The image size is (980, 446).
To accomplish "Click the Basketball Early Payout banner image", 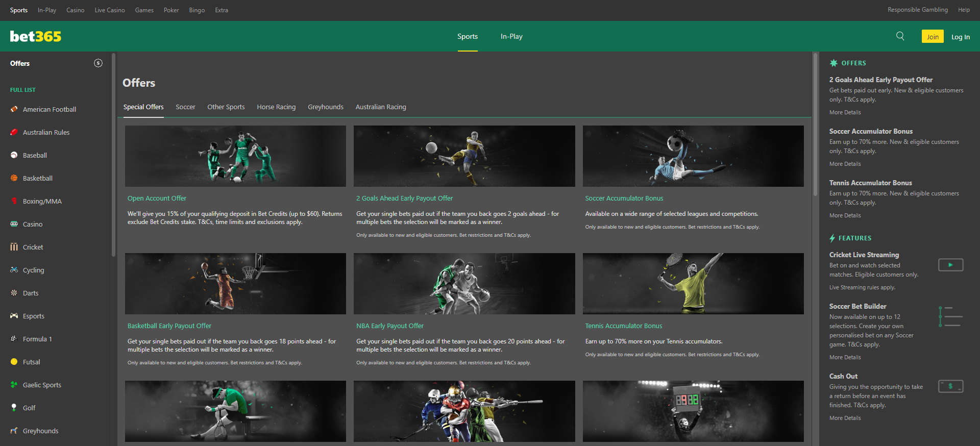I will click(x=235, y=284).
